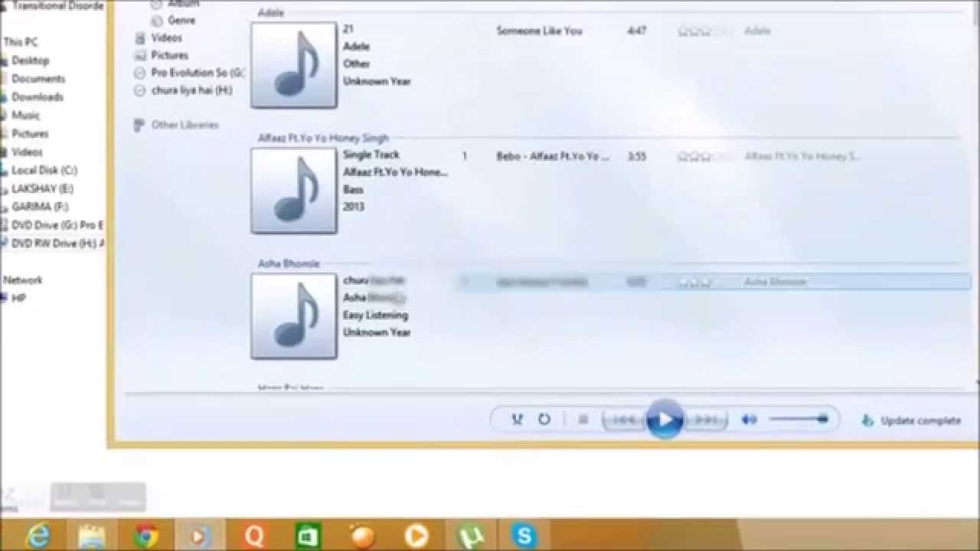
Task: Open uTorrent from the taskbar
Action: pyautogui.click(x=470, y=536)
